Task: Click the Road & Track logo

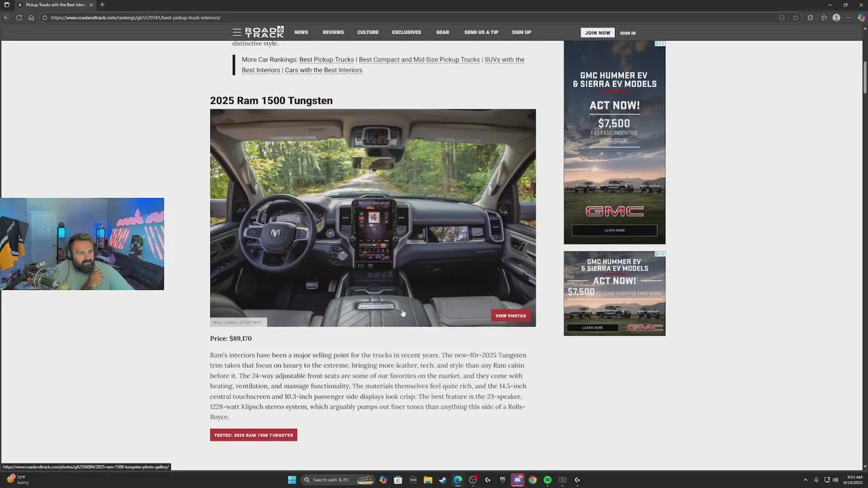Action: pyautogui.click(x=264, y=32)
